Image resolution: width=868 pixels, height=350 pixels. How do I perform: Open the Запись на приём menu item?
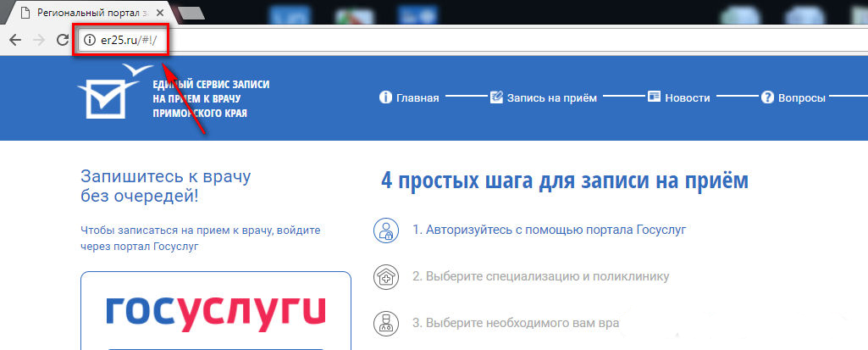point(551,97)
